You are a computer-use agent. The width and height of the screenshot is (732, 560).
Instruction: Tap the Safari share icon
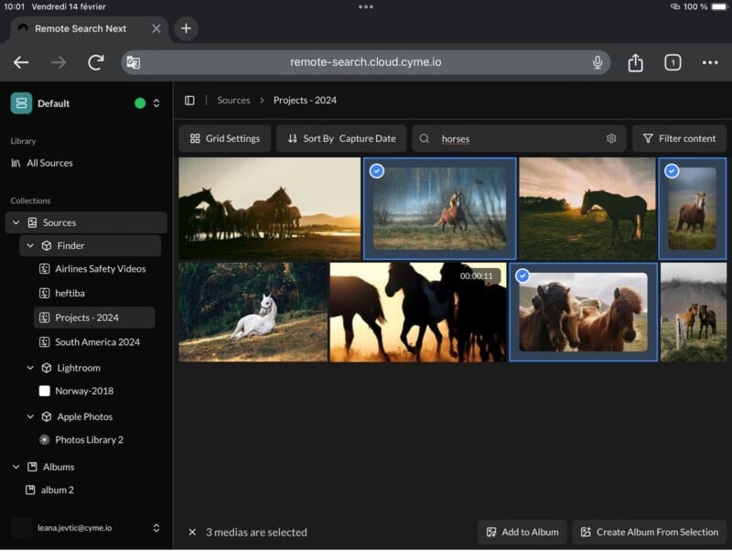(x=635, y=62)
